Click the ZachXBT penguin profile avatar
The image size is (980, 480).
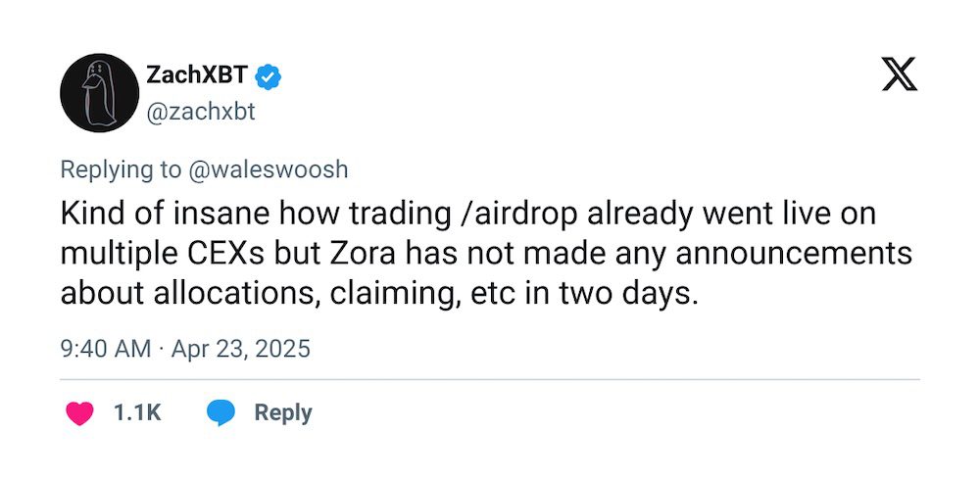click(x=96, y=95)
